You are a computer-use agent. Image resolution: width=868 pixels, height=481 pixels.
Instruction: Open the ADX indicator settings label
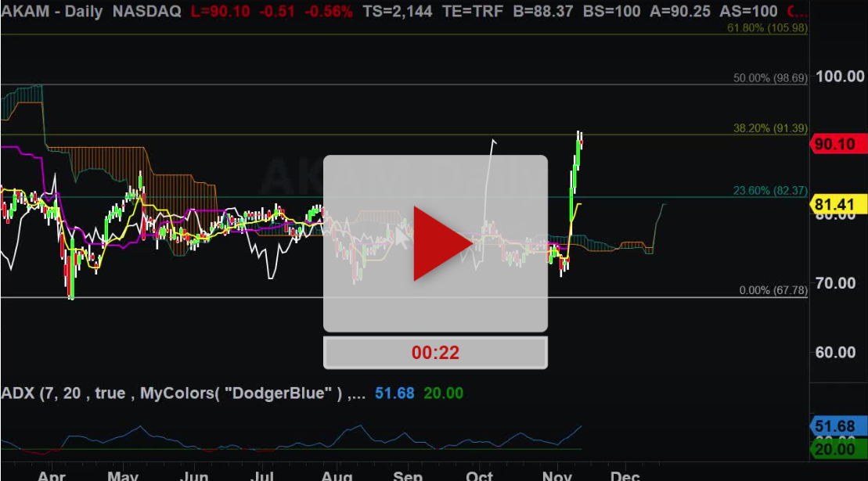point(183,393)
